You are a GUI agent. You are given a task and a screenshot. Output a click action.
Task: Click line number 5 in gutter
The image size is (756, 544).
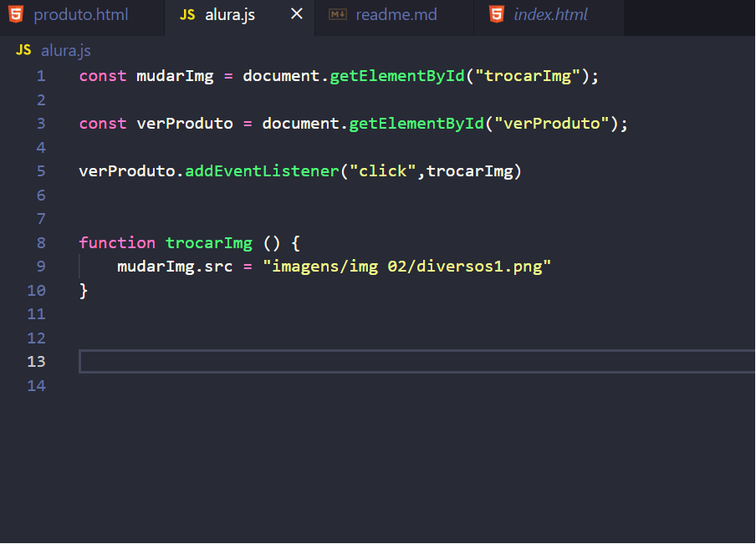tap(41, 171)
